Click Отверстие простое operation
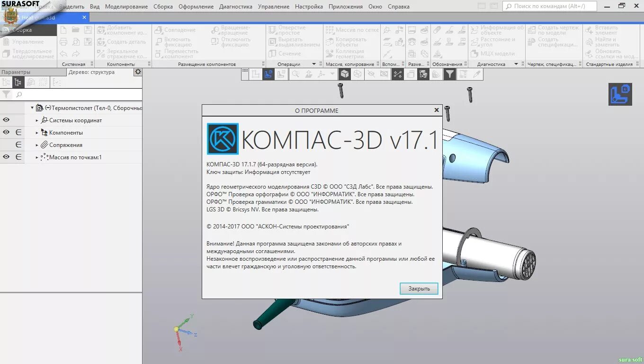 (288, 30)
